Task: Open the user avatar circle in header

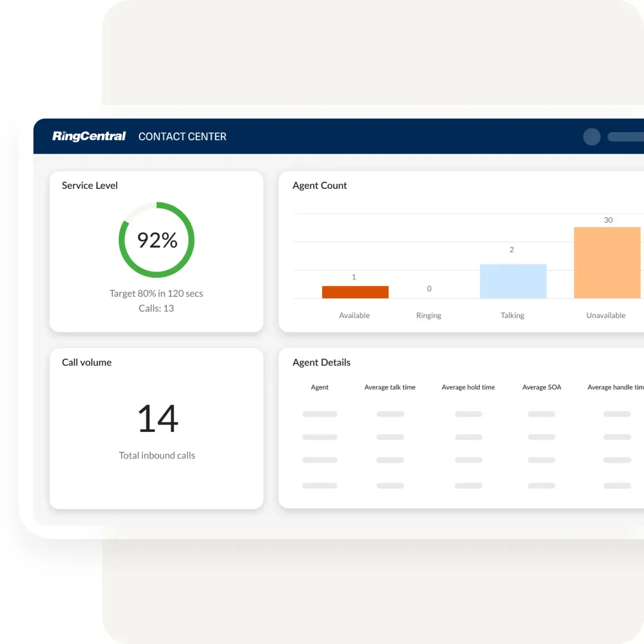Action: (x=591, y=137)
